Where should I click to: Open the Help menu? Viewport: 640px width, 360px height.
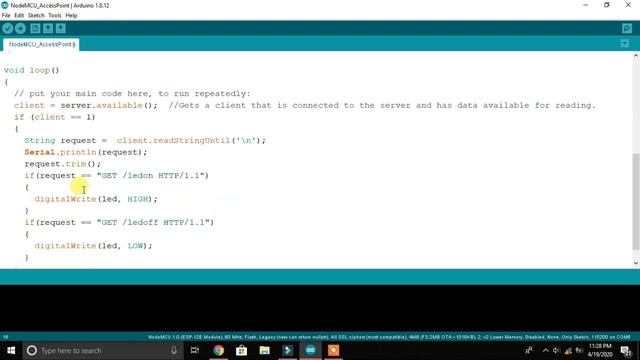(71, 16)
